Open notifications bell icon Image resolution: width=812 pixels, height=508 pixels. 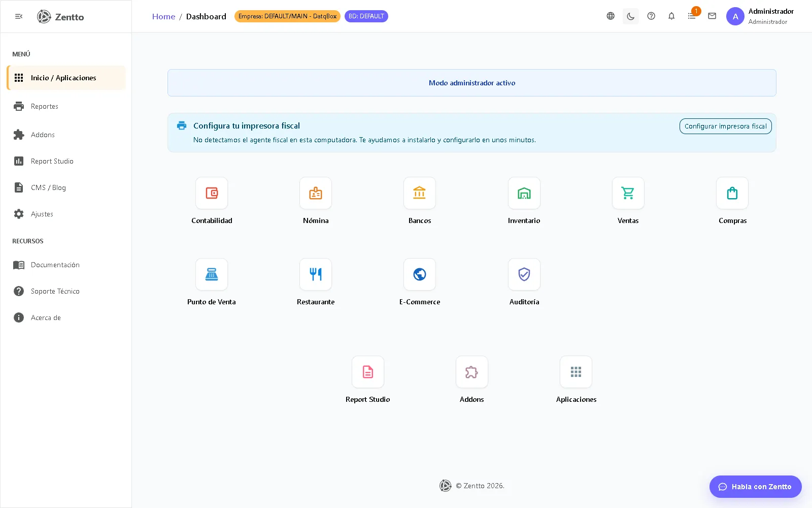(671, 16)
